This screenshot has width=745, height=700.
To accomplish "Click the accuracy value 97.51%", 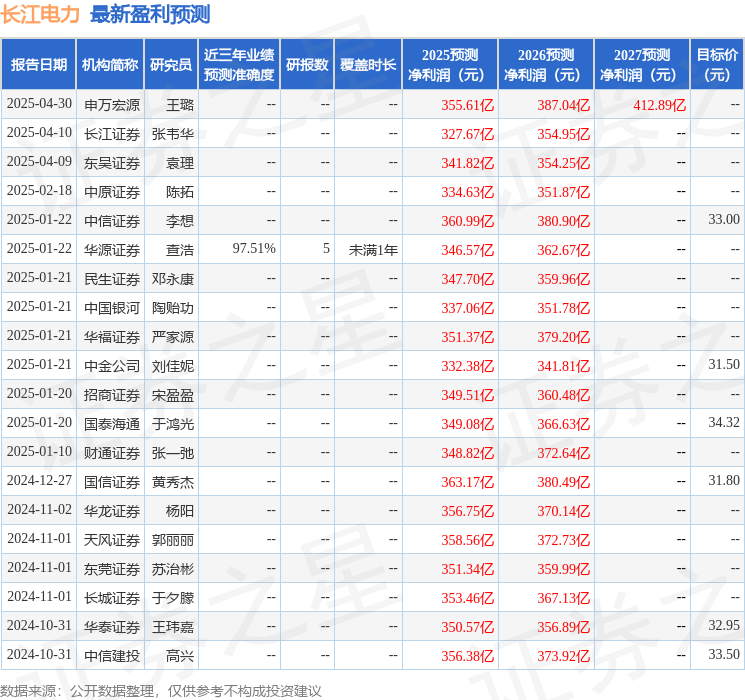I will click(x=254, y=249).
